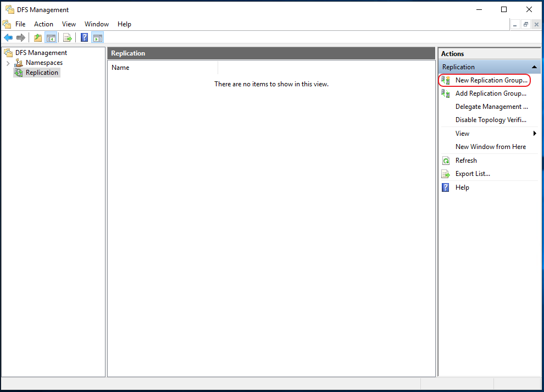The width and height of the screenshot is (544, 392).
Task: Open the Help menu in menu bar
Action: [124, 24]
